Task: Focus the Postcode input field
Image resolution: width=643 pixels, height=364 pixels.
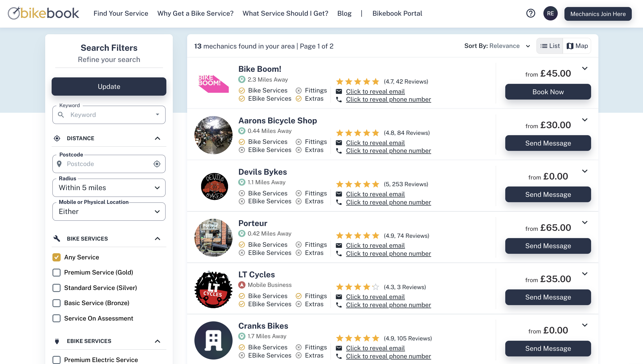Action: 109,164
